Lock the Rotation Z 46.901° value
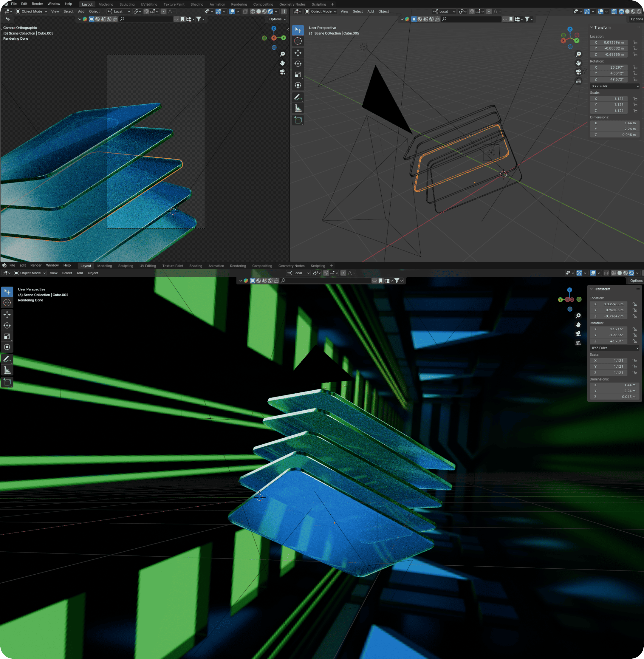644x659 pixels. tap(635, 341)
